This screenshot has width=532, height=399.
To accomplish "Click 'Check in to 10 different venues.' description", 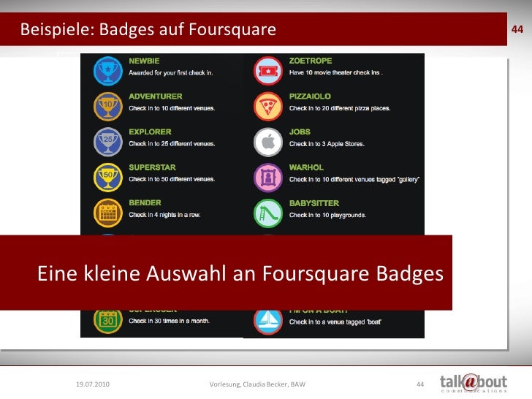I will click(172, 108).
